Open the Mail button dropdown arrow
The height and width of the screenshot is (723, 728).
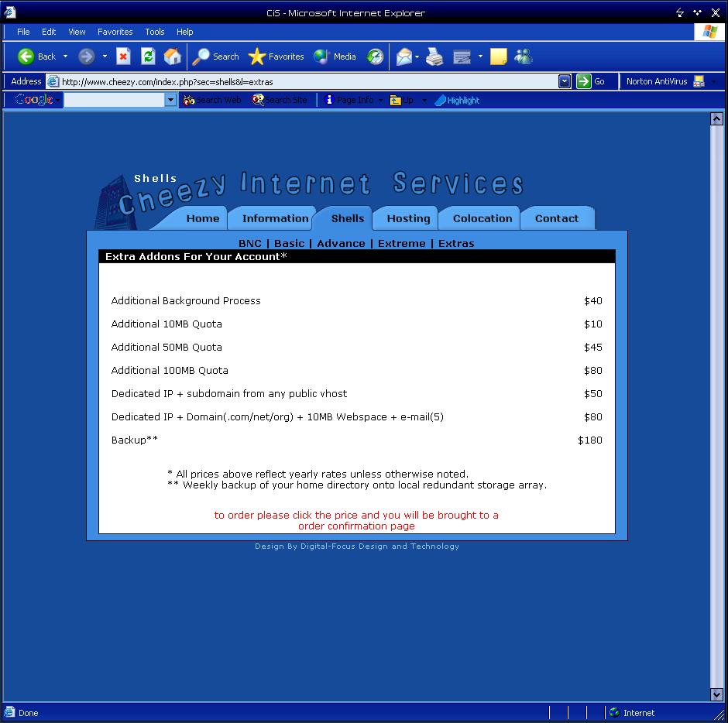417,57
